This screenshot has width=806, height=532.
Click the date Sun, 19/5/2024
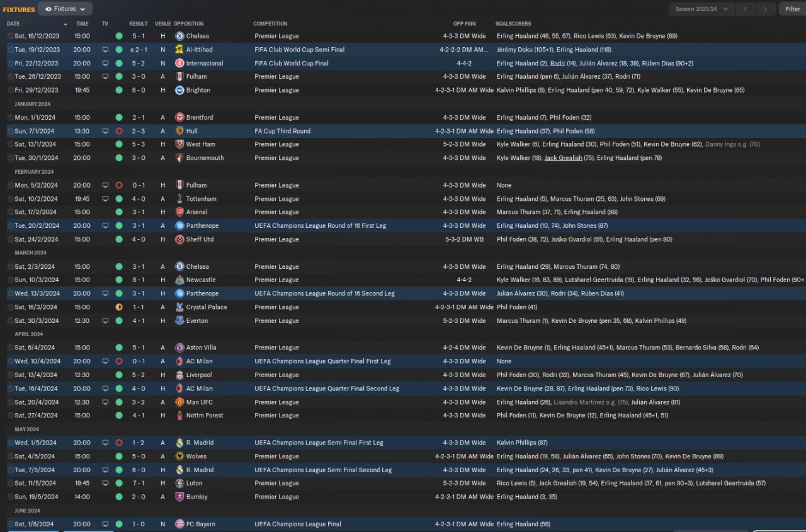coord(37,497)
